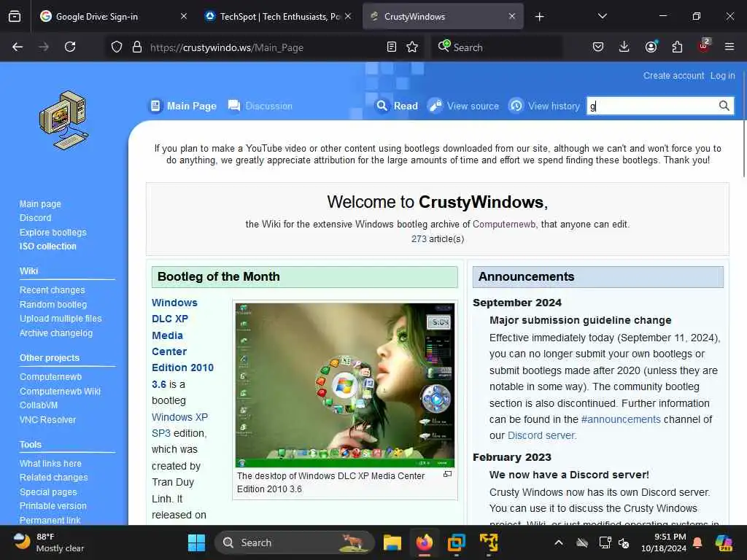Open Explore bootlegs in the sidebar
Image resolution: width=747 pixels, height=560 pixels.
(53, 233)
